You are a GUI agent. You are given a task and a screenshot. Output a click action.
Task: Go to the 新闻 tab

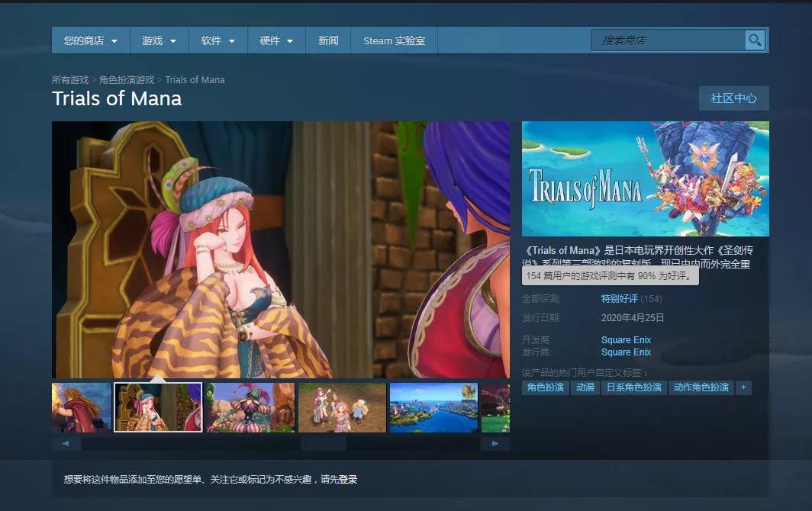click(328, 40)
